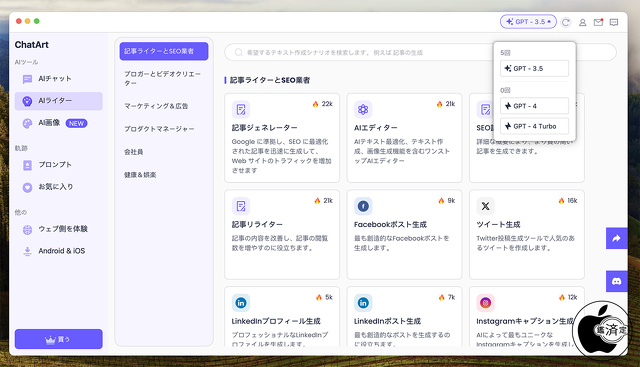The width and height of the screenshot is (640, 367).
Task: Open the ツイート生成 card
Action: point(527,234)
